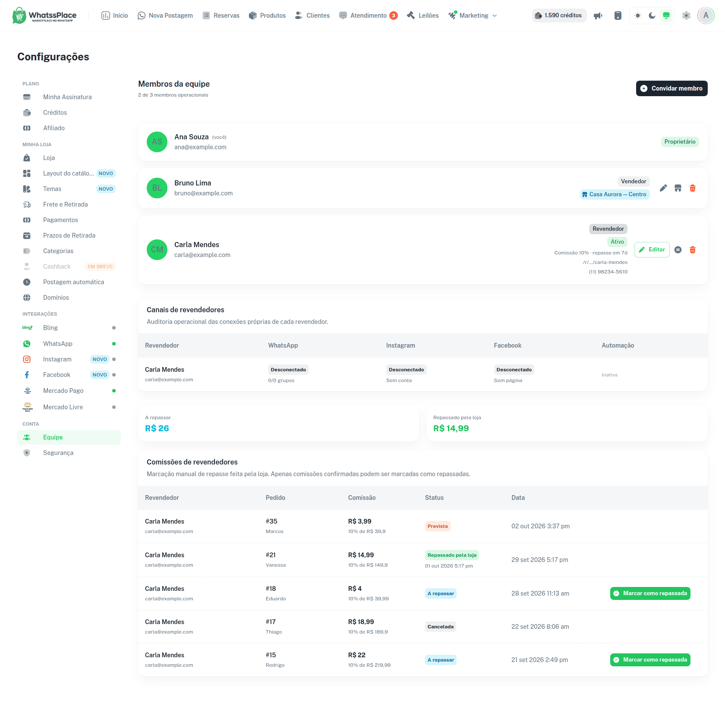725x728 pixels.
Task: Invite a new team member
Action: pyautogui.click(x=671, y=88)
